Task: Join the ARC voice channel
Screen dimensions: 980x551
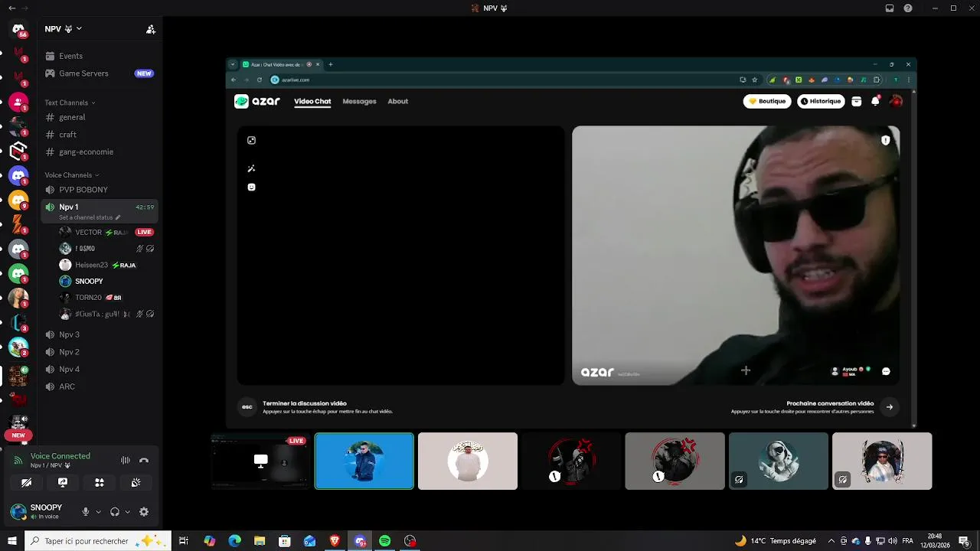Action: [100, 386]
